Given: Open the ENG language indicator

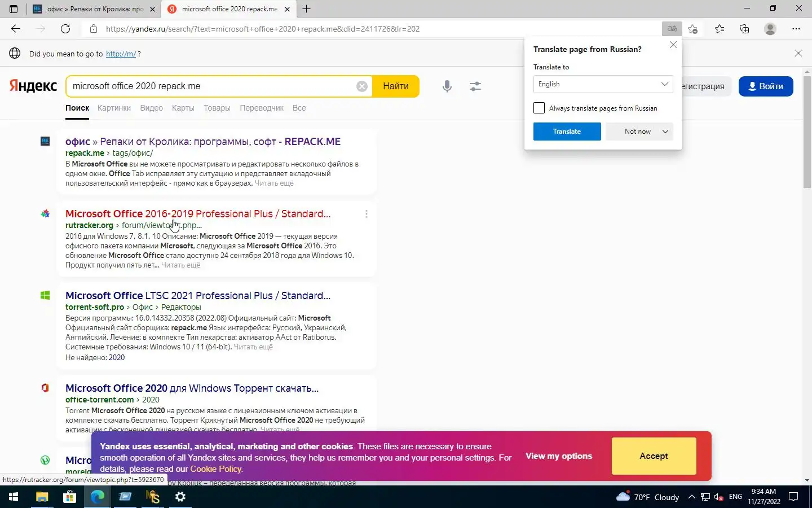Looking at the screenshot, I should [x=735, y=497].
